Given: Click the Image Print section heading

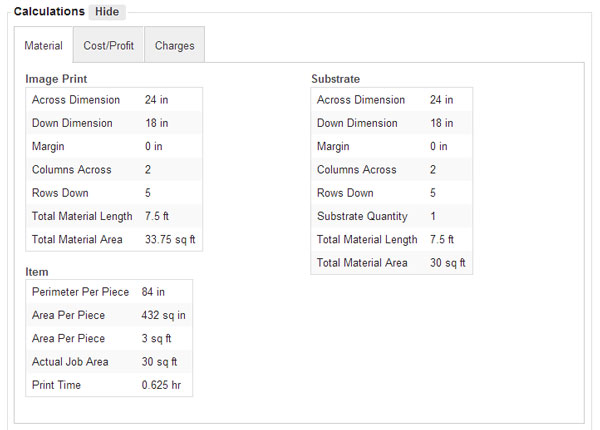Looking at the screenshot, I should click(56, 79).
